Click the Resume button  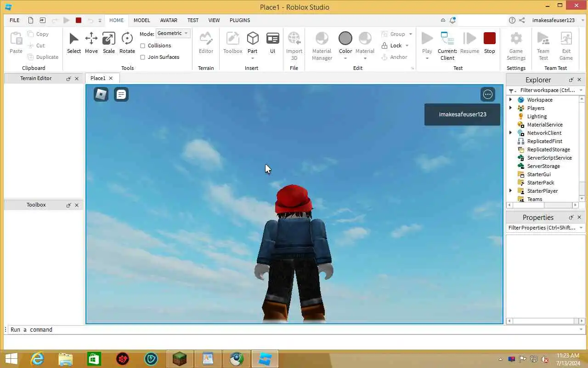click(x=469, y=43)
